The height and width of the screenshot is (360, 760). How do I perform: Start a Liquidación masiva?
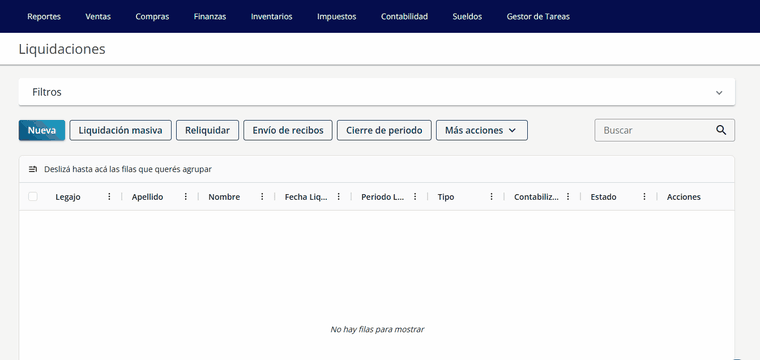pos(120,130)
